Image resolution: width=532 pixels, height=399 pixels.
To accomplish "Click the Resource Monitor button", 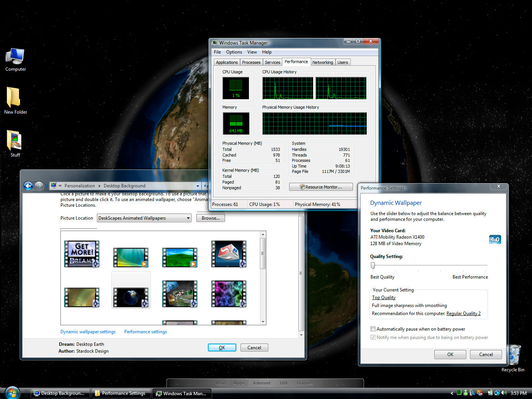I will (321, 187).
